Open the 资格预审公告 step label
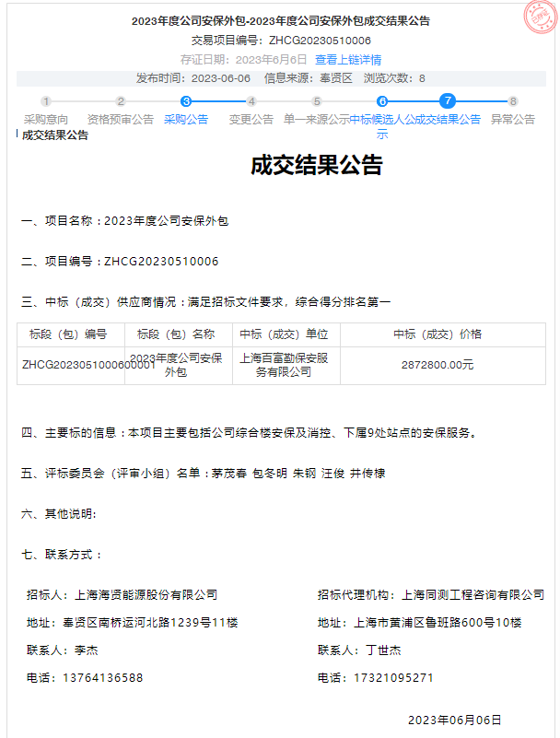 pos(121,120)
